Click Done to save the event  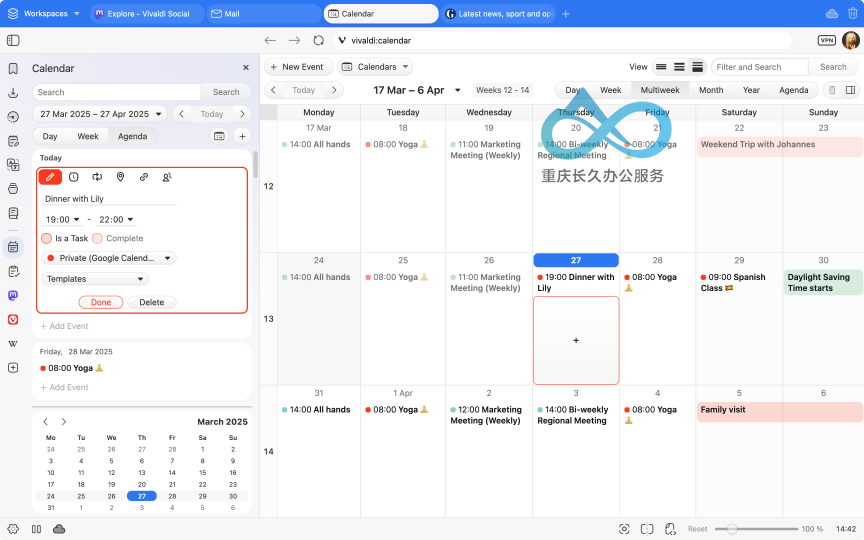(101, 302)
